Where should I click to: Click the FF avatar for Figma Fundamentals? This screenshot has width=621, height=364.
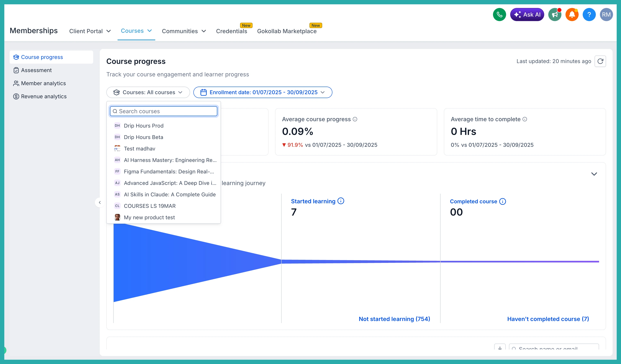coord(117,171)
